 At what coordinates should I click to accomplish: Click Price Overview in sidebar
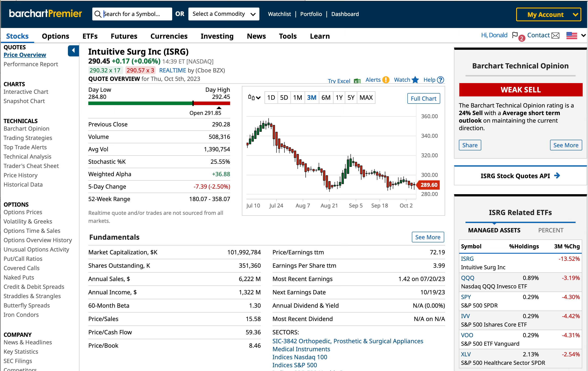(25, 55)
